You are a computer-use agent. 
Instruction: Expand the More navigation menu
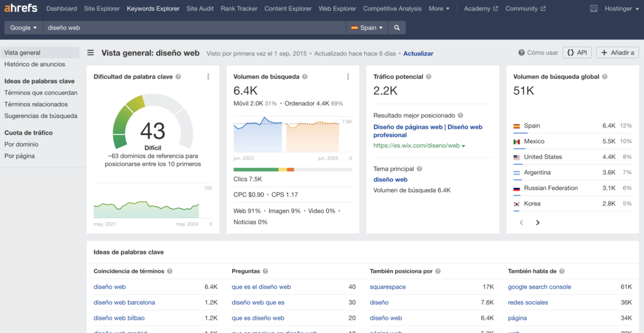click(439, 9)
